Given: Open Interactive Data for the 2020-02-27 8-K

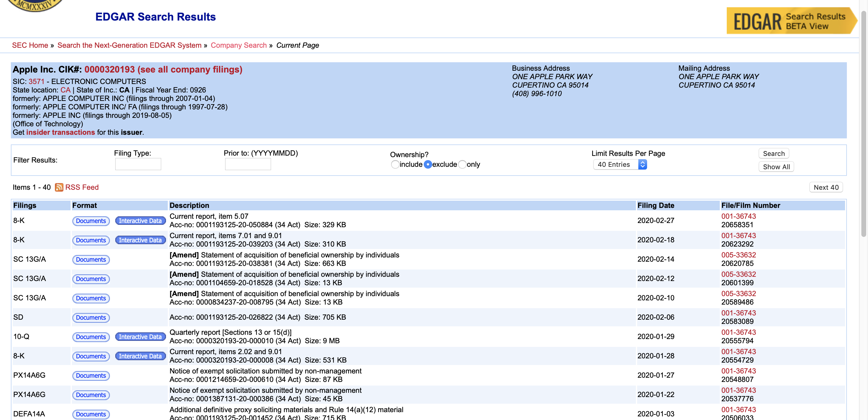Looking at the screenshot, I should pyautogui.click(x=140, y=221).
